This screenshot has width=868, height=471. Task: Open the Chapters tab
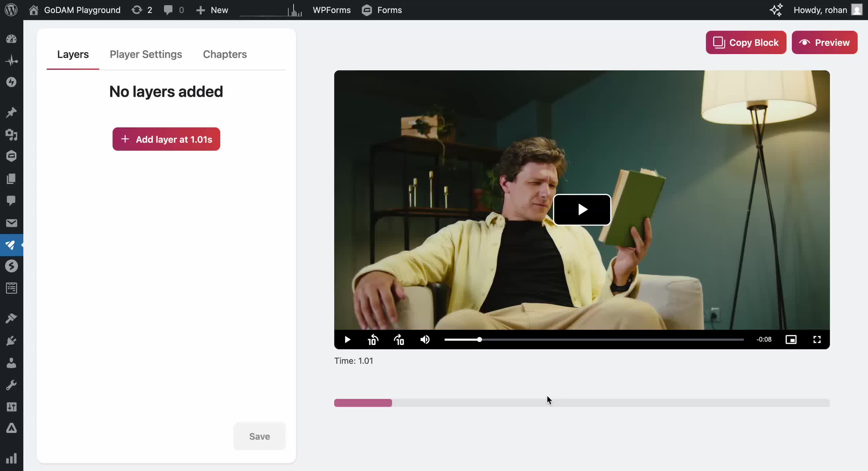[224, 54]
